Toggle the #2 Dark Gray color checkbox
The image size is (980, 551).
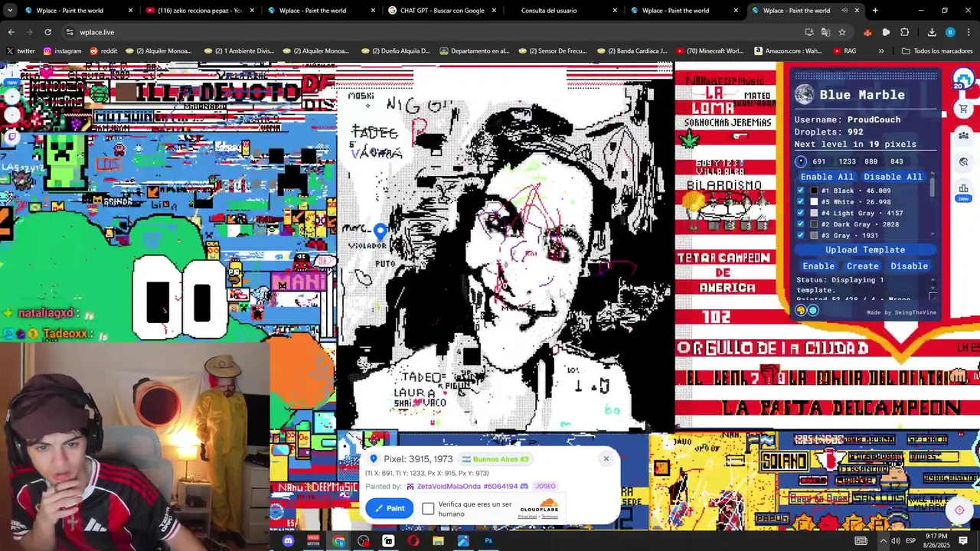click(x=801, y=224)
